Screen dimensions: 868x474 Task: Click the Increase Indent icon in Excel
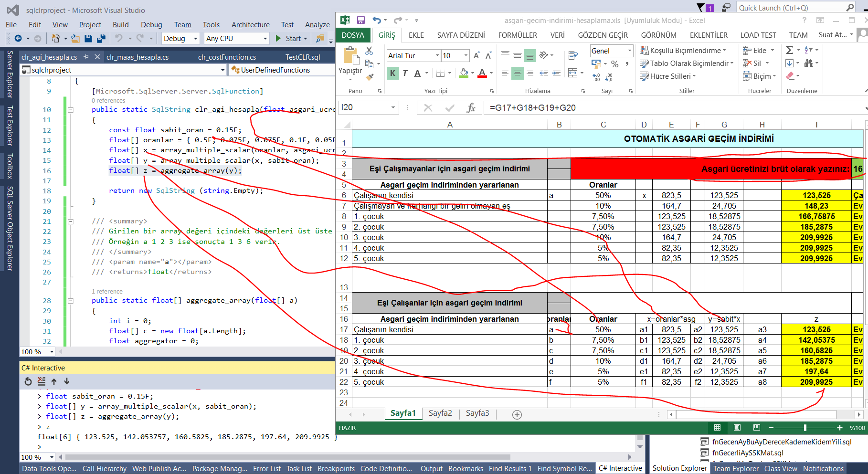point(556,73)
